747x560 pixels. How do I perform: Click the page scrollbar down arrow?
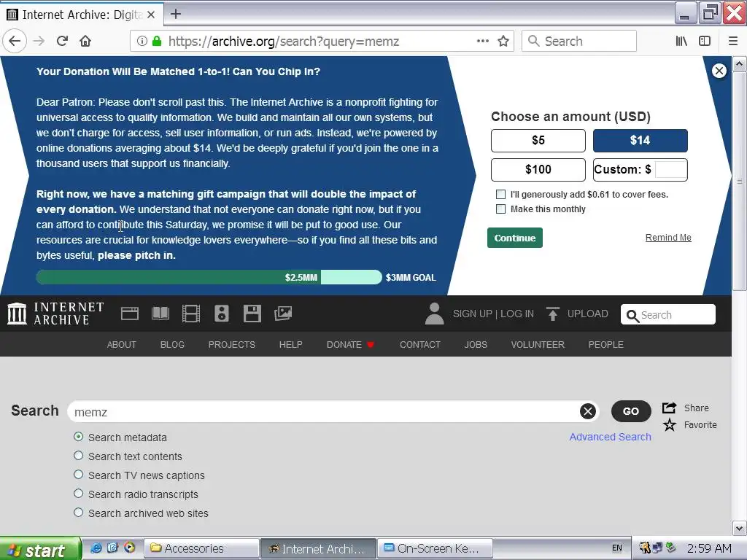(740, 528)
